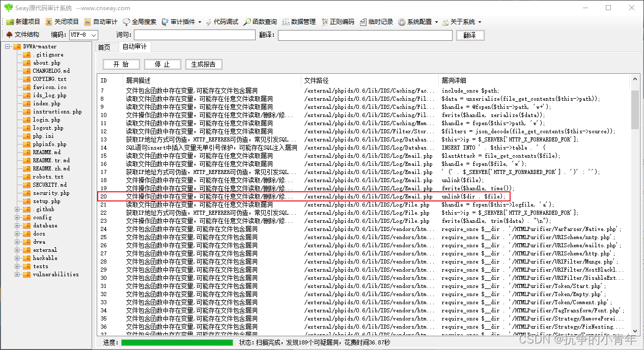This screenshot has width=644, height=350.
Task: Click the green scan progress bar
Action: [177, 342]
